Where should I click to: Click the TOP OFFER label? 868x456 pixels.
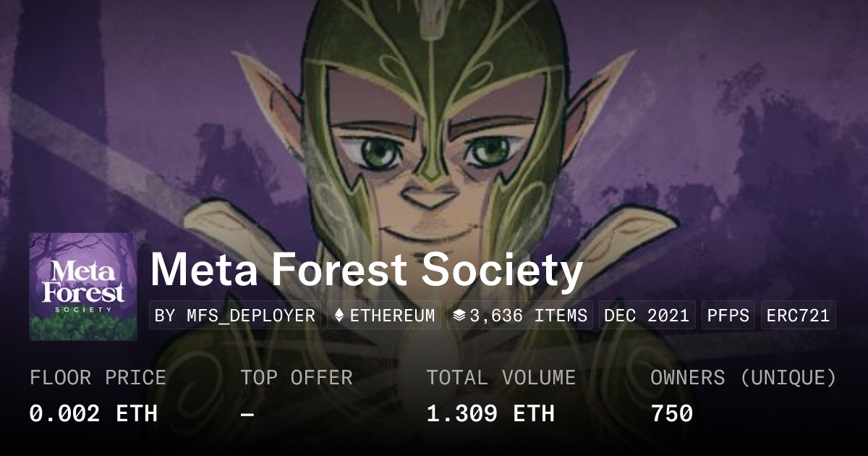coord(297,378)
